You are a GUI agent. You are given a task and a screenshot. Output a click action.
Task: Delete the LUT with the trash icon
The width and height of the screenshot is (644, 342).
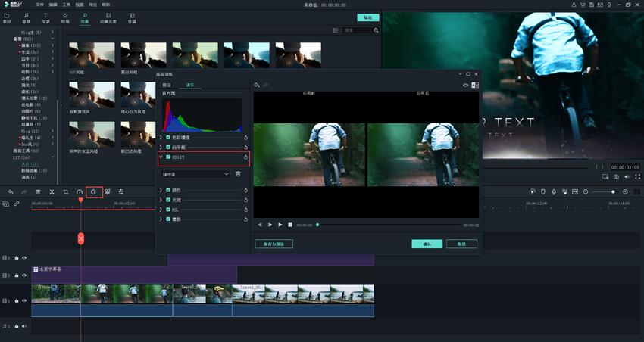(238, 174)
